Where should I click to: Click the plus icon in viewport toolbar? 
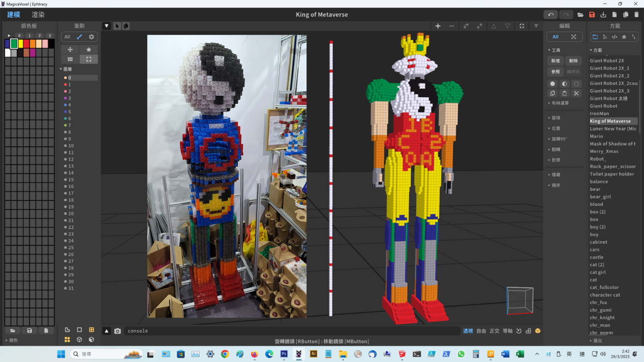point(438,26)
